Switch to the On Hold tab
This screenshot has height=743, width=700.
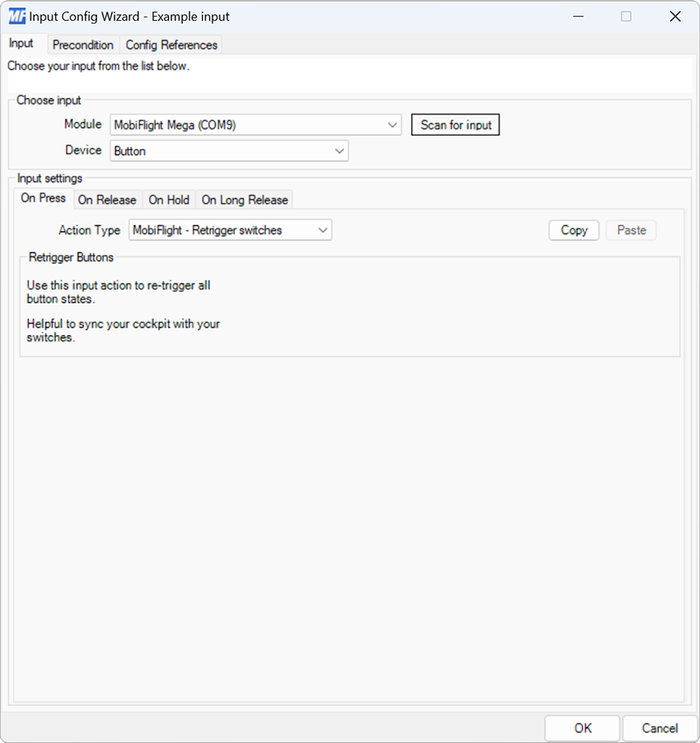[x=168, y=200]
